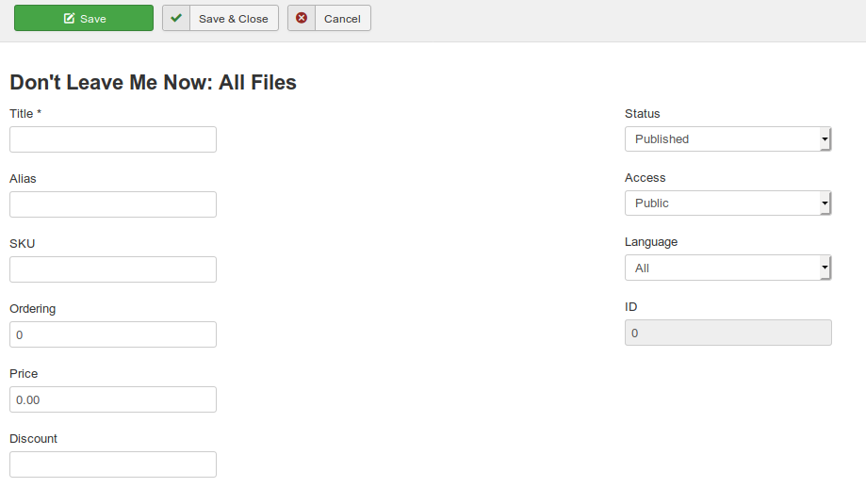The height and width of the screenshot is (504, 866).
Task: Click the 'Don't Leave Me Now: All Files' heading
Action: 153,83
